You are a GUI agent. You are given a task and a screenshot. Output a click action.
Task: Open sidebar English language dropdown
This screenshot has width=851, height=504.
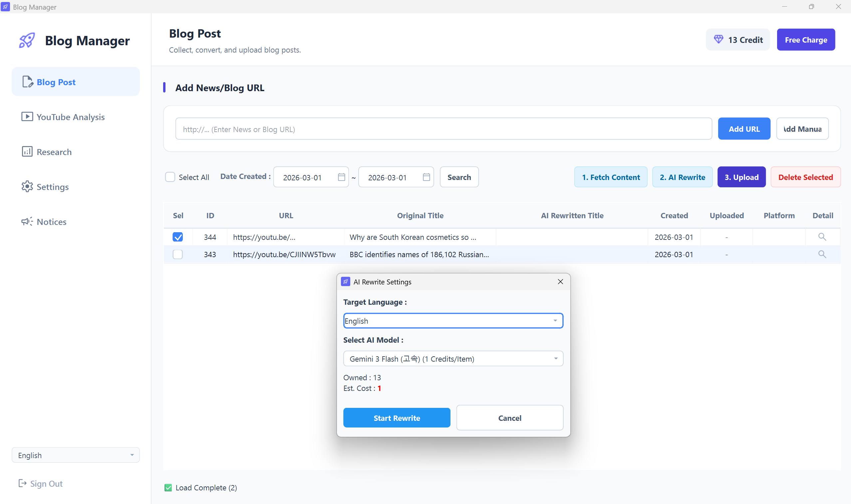coord(76,455)
